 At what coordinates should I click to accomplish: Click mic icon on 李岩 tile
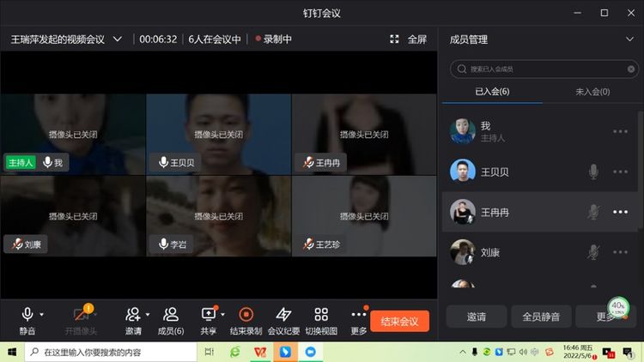point(163,244)
